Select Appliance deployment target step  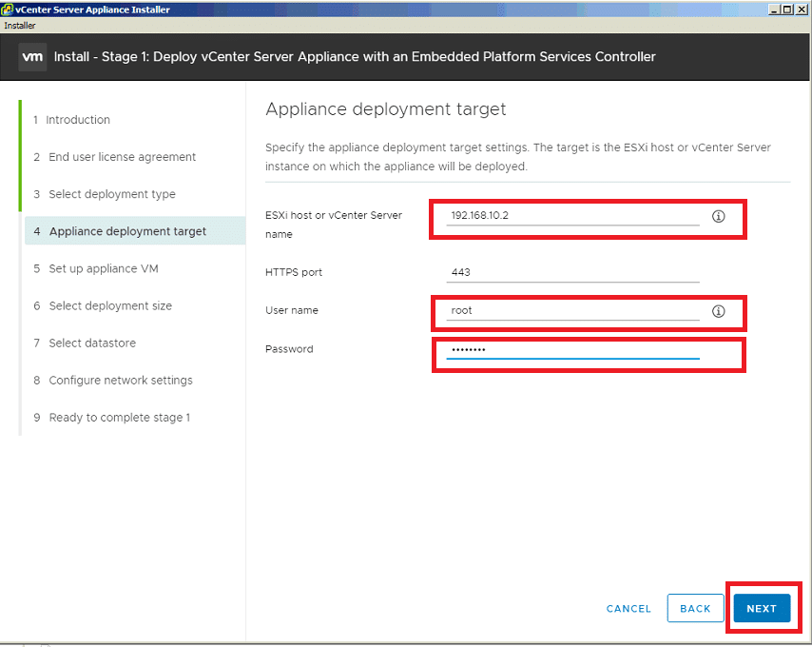click(135, 231)
